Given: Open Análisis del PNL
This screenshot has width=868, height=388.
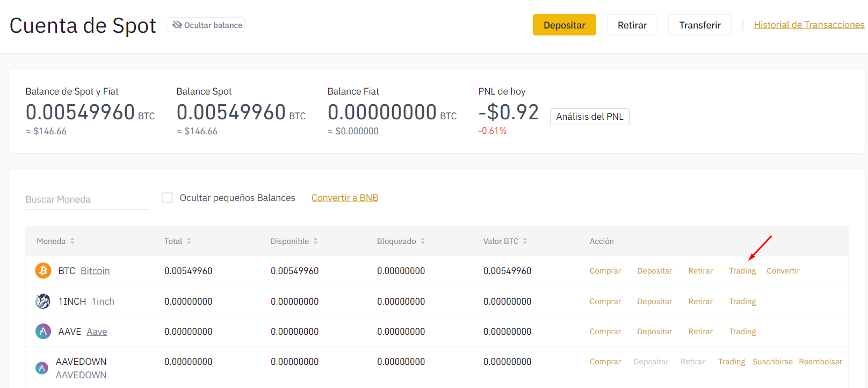Looking at the screenshot, I should (x=590, y=117).
